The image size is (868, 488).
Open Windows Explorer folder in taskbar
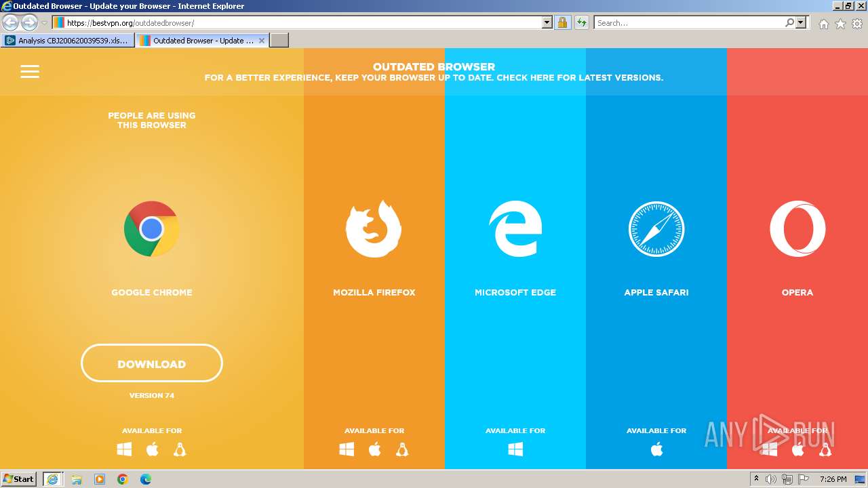tap(77, 479)
